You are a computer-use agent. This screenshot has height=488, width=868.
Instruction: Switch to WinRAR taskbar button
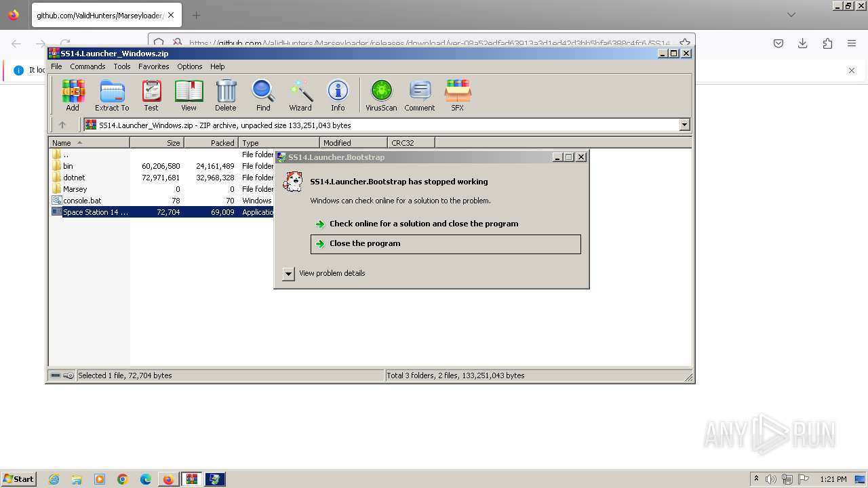[x=191, y=479]
